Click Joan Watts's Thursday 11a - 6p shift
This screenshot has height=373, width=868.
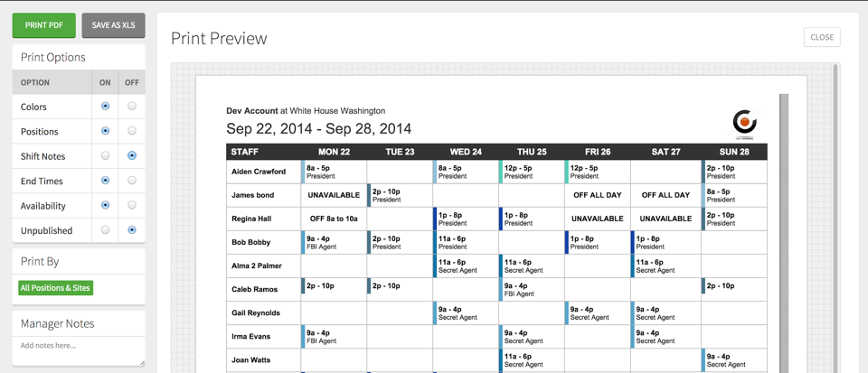pos(532,360)
